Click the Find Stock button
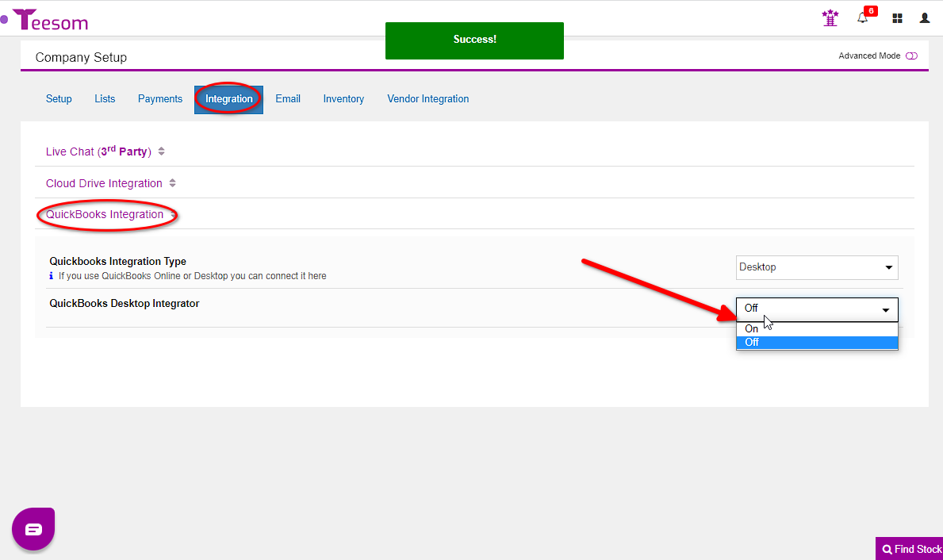Viewport: 943px width, 560px height. (910, 549)
